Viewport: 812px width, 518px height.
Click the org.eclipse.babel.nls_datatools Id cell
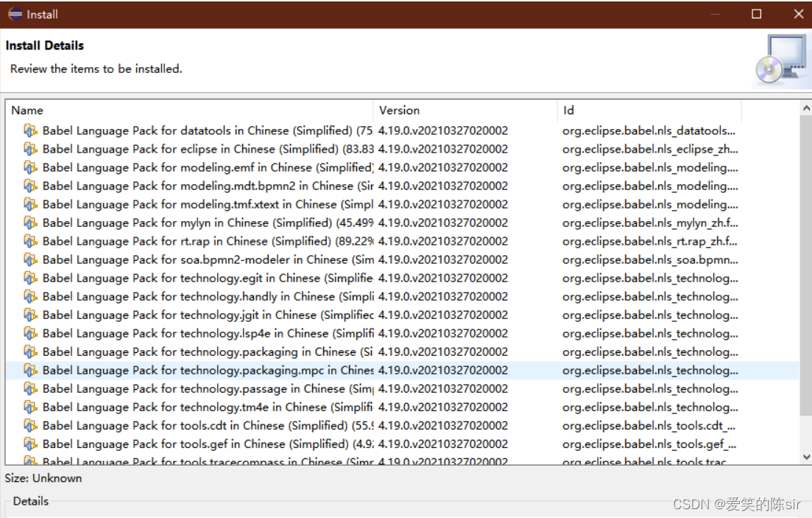649,130
